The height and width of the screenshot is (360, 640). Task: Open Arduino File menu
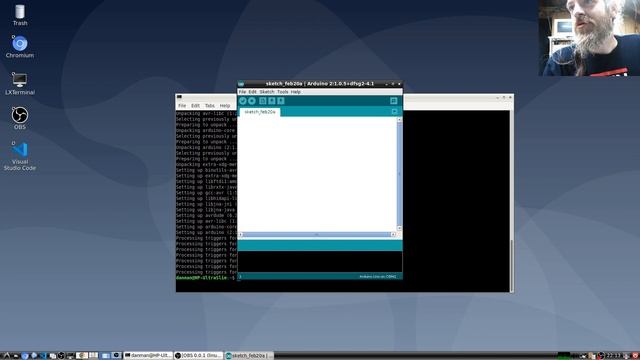(x=242, y=92)
